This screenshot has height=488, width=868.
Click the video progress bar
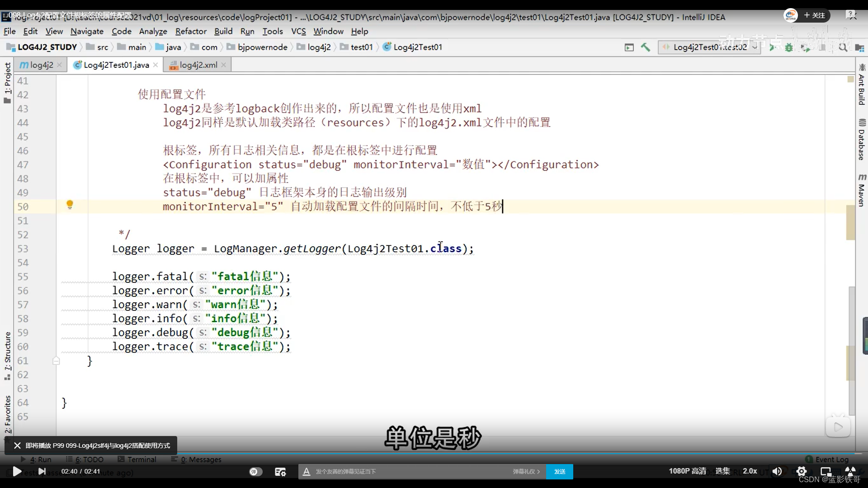click(434, 453)
